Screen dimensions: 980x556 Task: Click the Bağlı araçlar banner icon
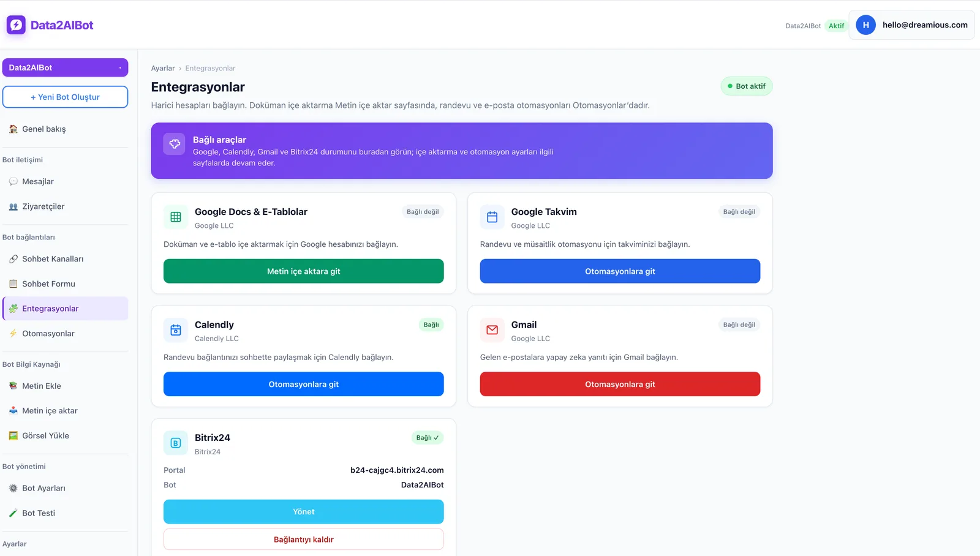coord(175,144)
